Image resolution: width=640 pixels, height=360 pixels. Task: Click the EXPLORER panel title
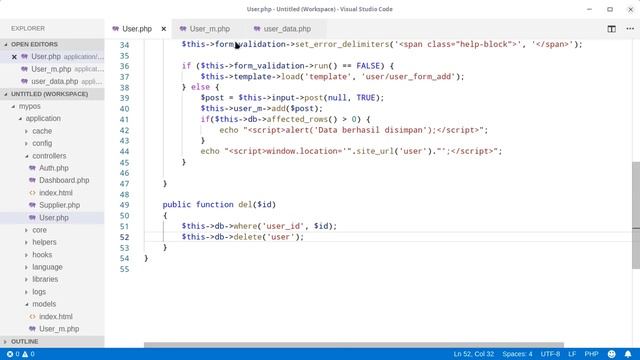tap(28, 29)
